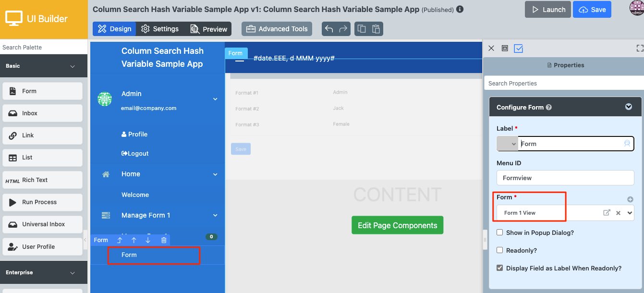Select the Inbox palette element

point(42,113)
